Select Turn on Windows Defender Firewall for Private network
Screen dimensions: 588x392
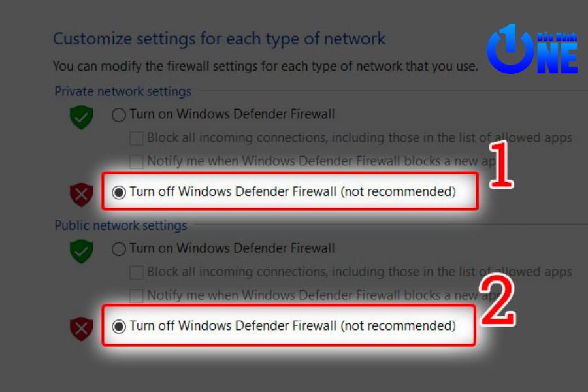[119, 116]
